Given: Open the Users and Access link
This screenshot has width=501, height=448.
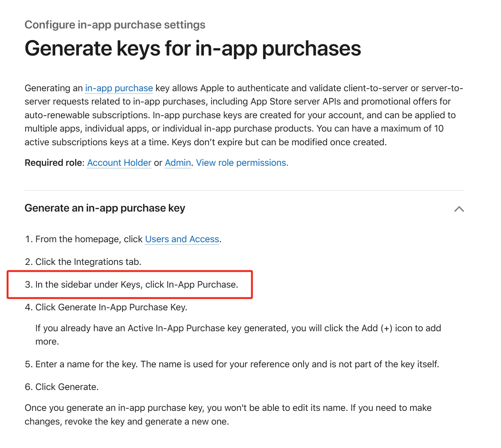Looking at the screenshot, I should point(182,239).
